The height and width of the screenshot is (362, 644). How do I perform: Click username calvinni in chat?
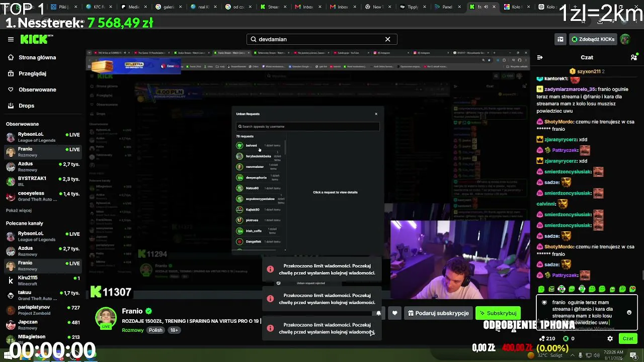tap(546, 204)
